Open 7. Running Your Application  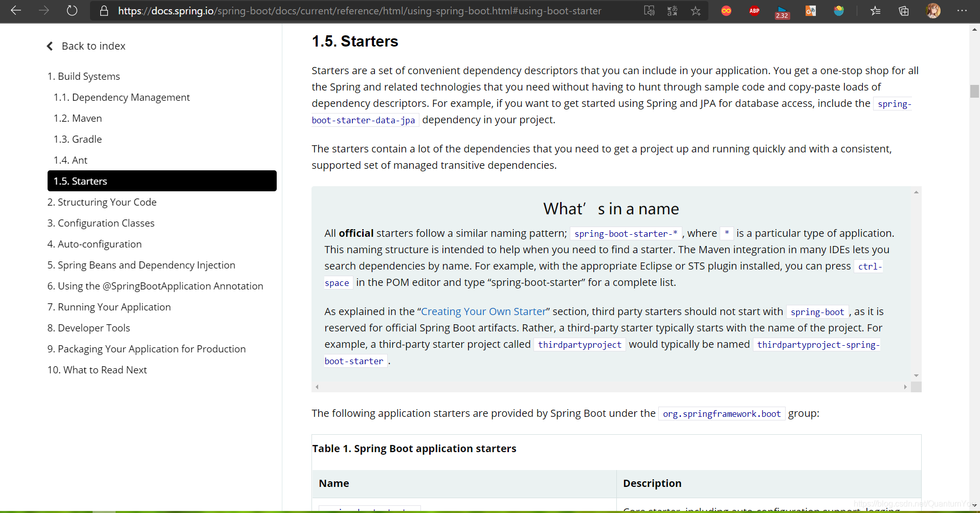pyautogui.click(x=109, y=307)
